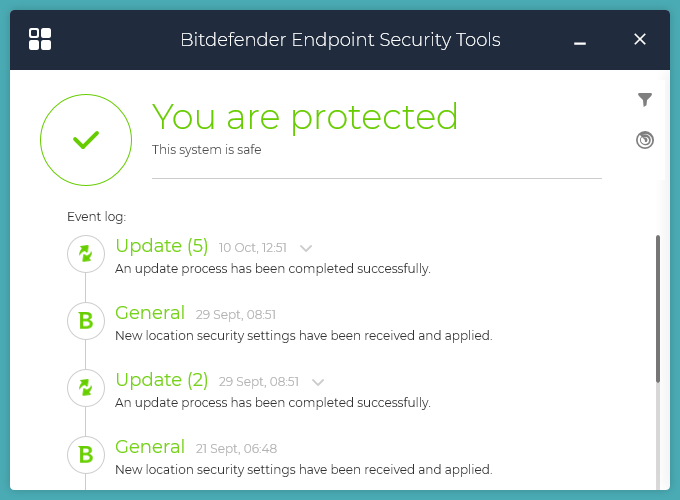The height and width of the screenshot is (500, 680).
Task: Select the General event from 29 Sept
Action: pos(150,313)
